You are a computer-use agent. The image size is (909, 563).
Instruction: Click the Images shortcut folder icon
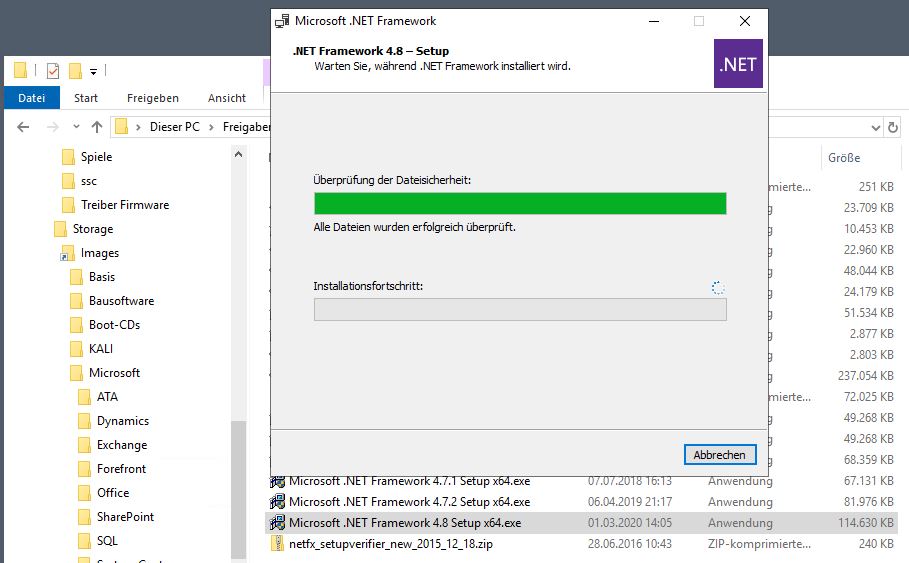pyautogui.click(x=68, y=253)
